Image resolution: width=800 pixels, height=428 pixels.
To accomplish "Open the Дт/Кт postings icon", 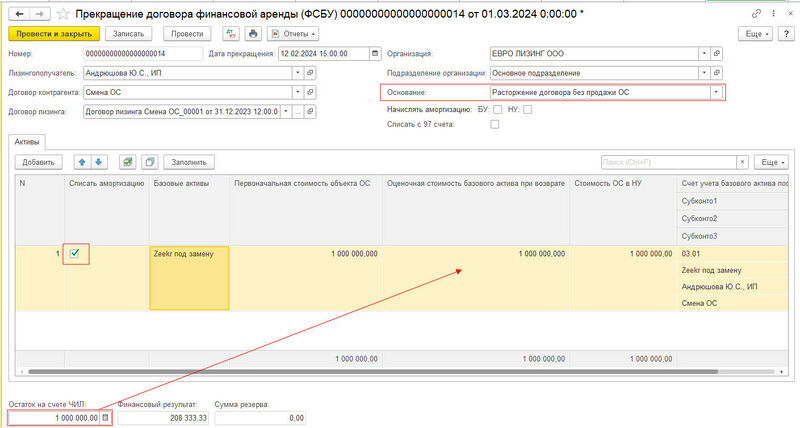I will click(x=228, y=33).
